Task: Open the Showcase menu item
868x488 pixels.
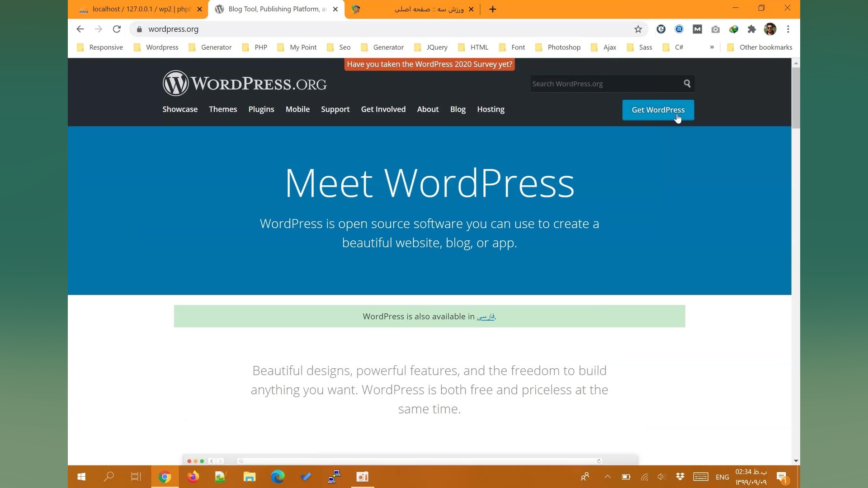Action: pyautogui.click(x=180, y=109)
